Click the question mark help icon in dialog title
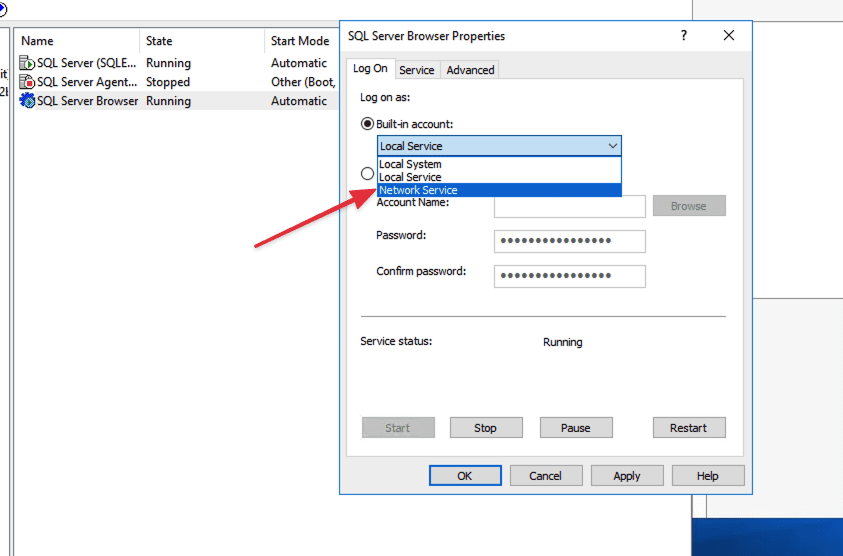 (x=684, y=35)
